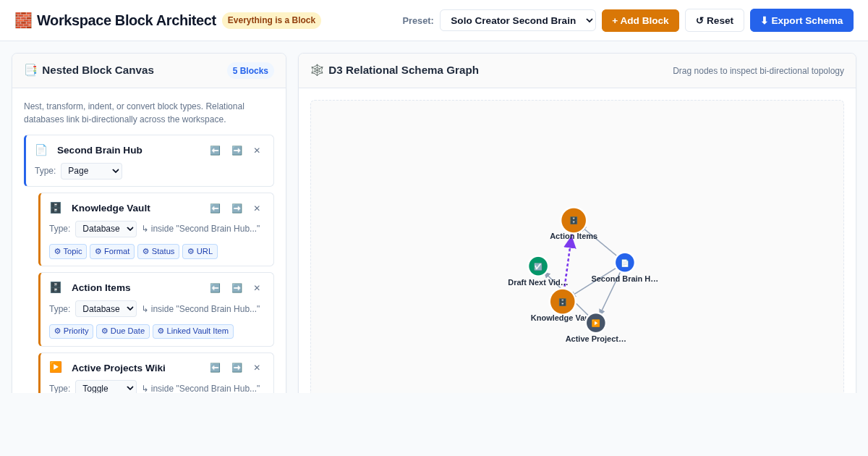Outdent the Active Projects Wiki block
This screenshot has height=456, width=868.
pyautogui.click(x=215, y=368)
